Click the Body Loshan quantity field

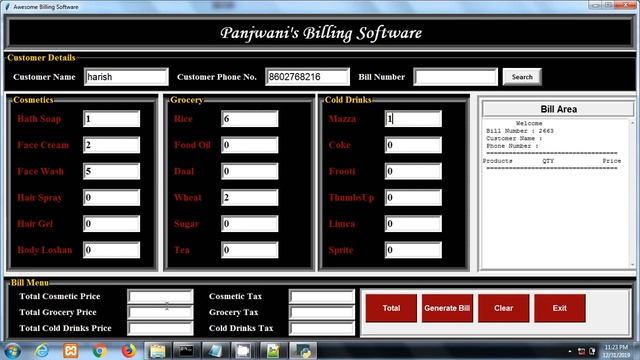pyautogui.click(x=111, y=250)
